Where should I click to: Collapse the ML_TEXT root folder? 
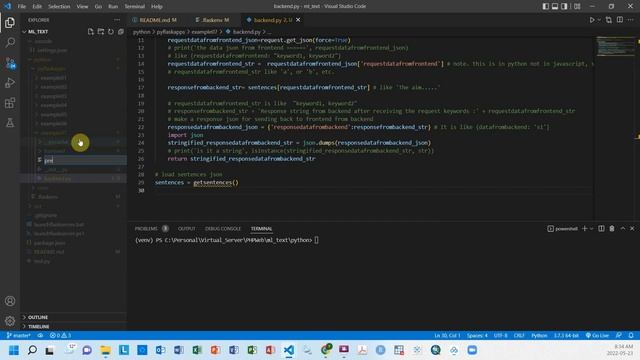(38, 31)
